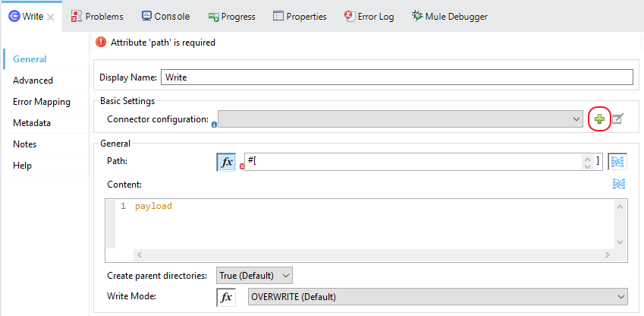Viewport: 644px width, 316px height.
Task: Click the info marker beside Connector configuration
Action: (214, 125)
